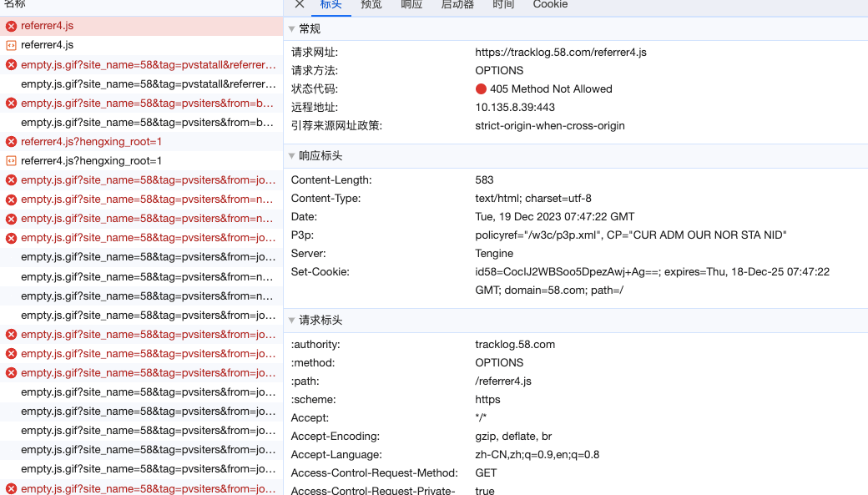Show the 时间 tab

pyautogui.click(x=503, y=5)
